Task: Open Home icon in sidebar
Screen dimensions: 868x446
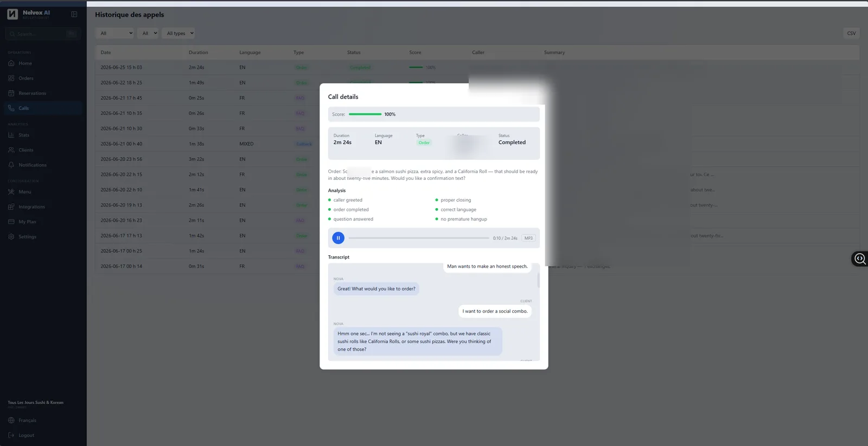Action: pos(11,63)
